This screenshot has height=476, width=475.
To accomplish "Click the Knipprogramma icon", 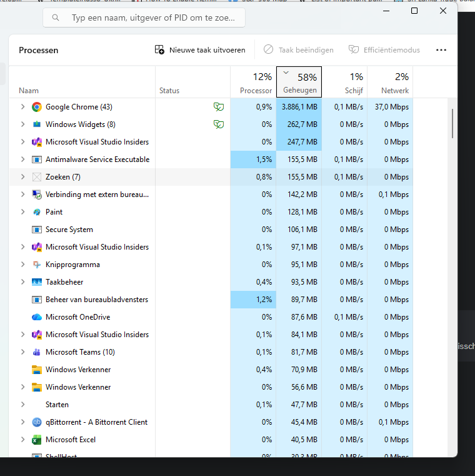I will [x=37, y=265].
